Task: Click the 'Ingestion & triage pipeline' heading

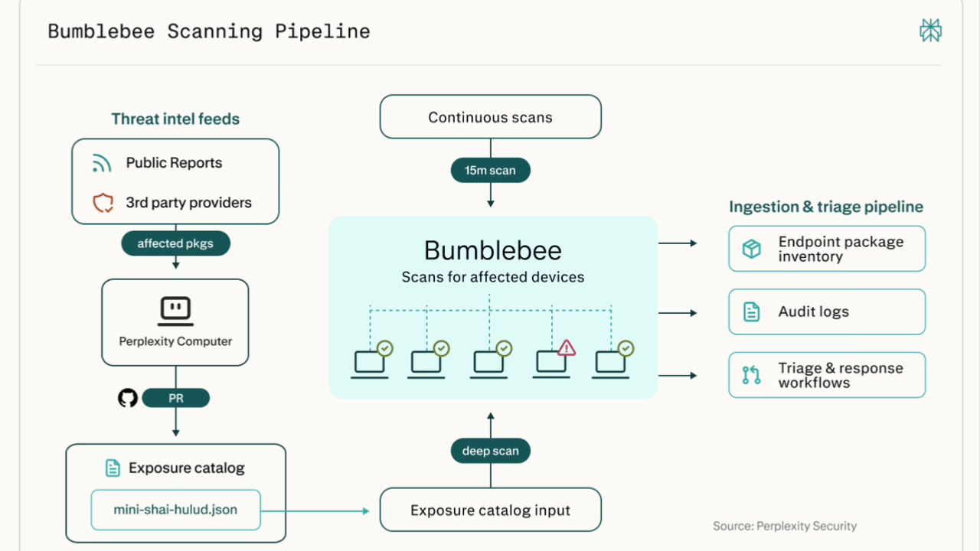Action: 826,207
